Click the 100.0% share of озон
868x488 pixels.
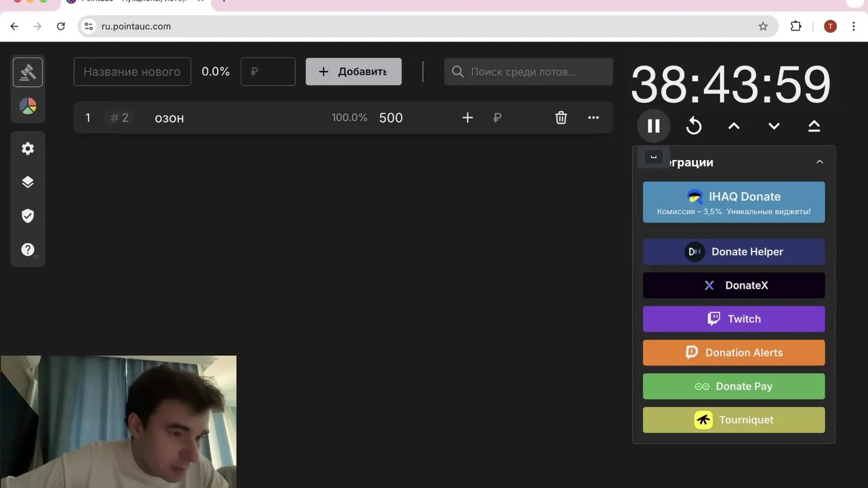tap(349, 118)
